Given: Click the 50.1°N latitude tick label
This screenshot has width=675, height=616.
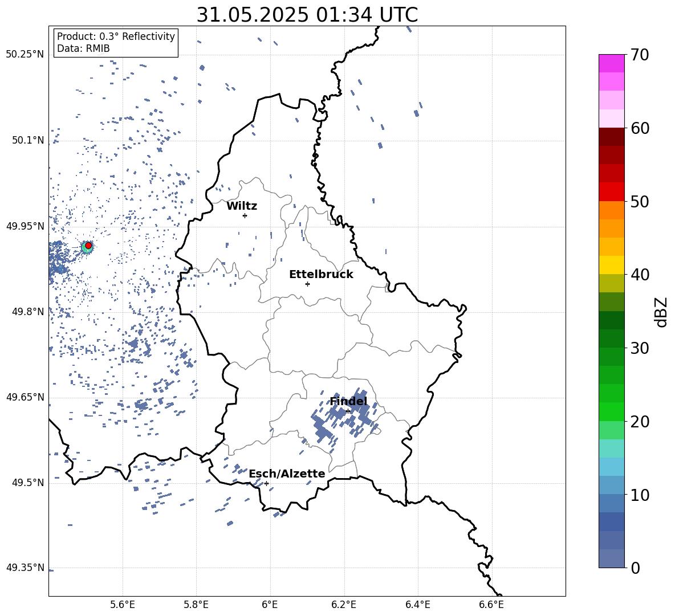Looking at the screenshot, I should tap(28, 140).
